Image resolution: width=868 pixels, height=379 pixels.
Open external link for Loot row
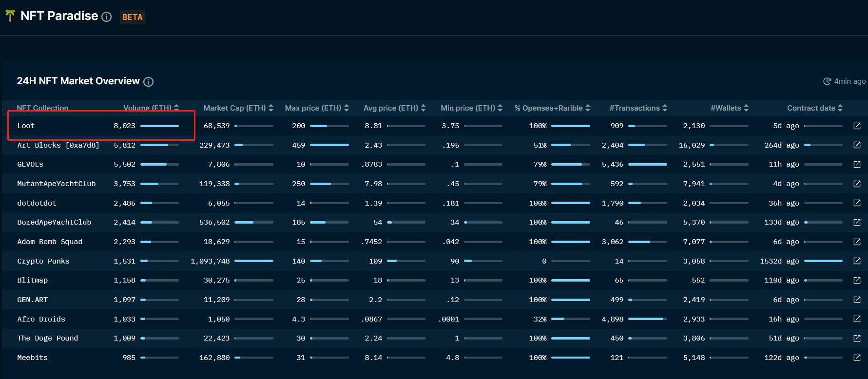pos(857,126)
